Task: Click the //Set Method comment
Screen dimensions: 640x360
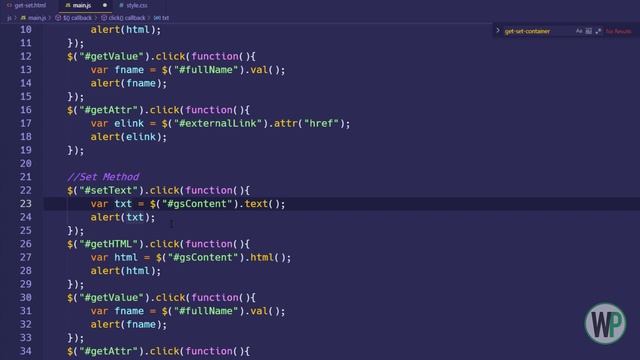Action: coord(103,177)
